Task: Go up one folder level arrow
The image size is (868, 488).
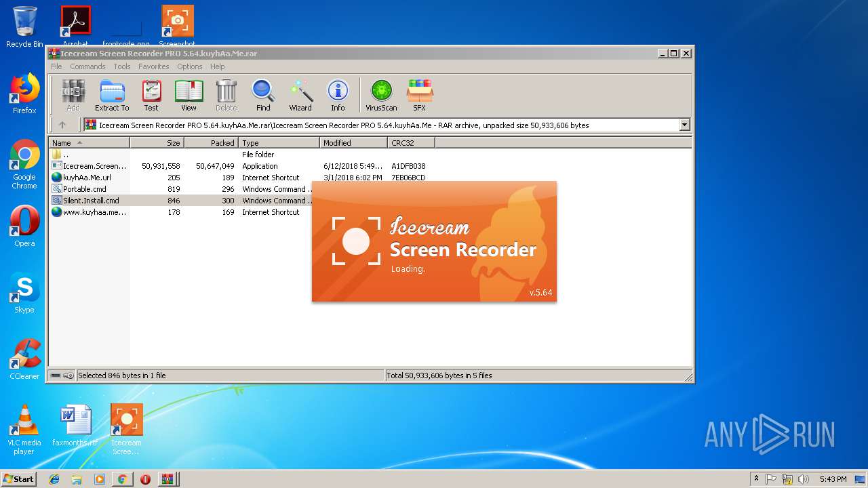Action: click(x=62, y=125)
